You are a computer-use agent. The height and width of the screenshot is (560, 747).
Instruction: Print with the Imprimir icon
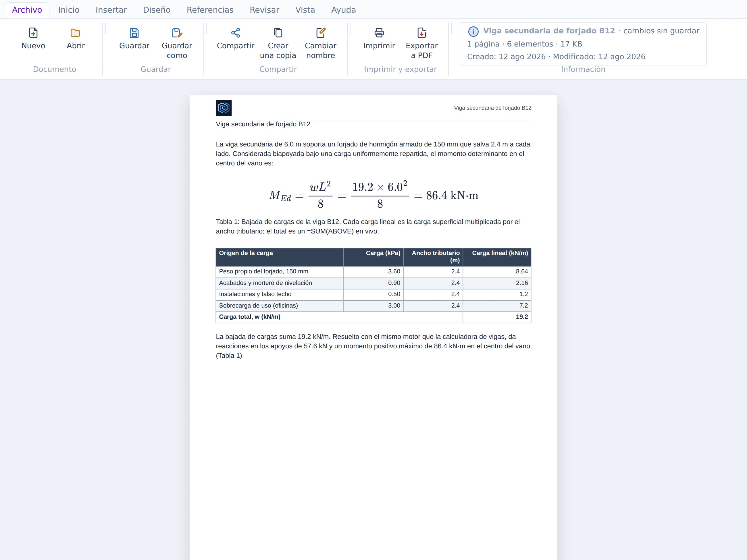tap(379, 33)
